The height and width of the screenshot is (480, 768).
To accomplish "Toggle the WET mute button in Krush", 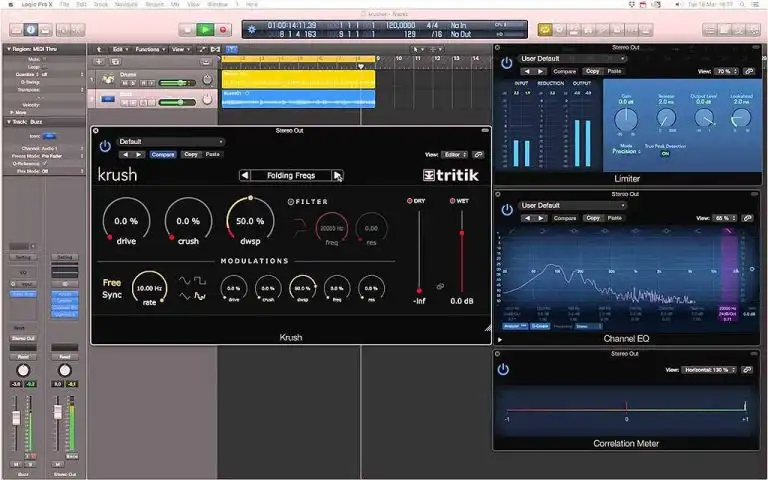I will click(x=452, y=201).
